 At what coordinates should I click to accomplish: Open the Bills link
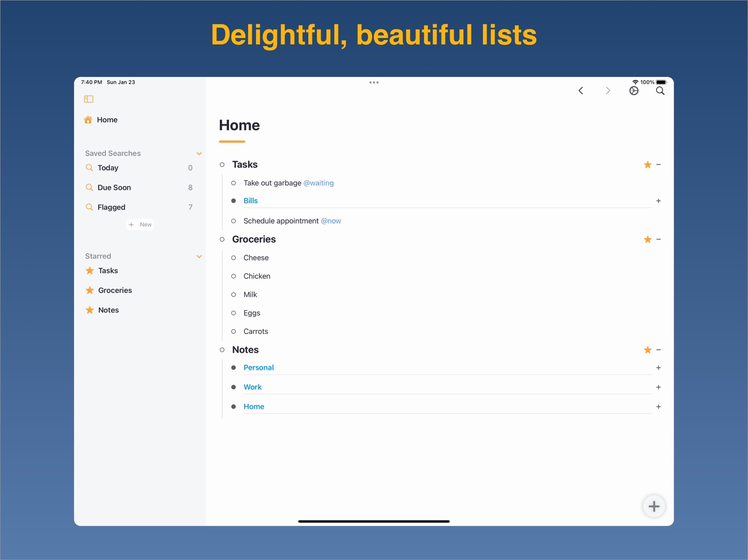[251, 201]
